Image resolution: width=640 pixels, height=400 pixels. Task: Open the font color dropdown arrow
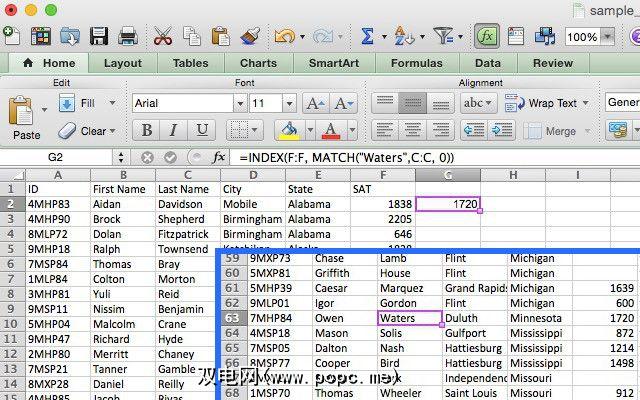(x=352, y=131)
